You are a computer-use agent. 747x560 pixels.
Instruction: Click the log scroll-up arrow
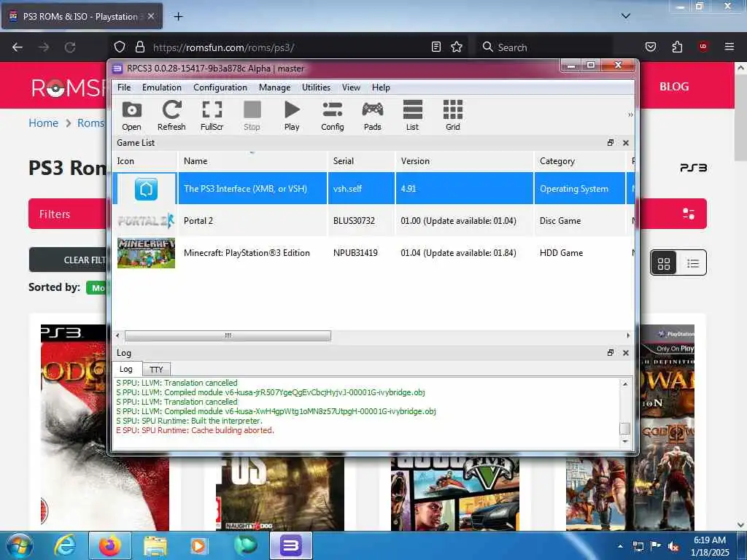tap(625, 384)
